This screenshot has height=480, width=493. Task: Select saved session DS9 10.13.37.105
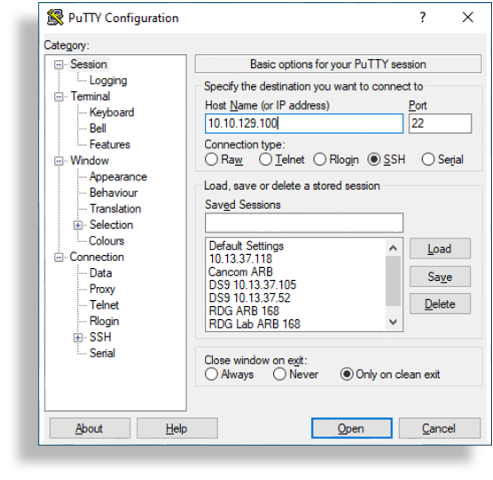[252, 285]
